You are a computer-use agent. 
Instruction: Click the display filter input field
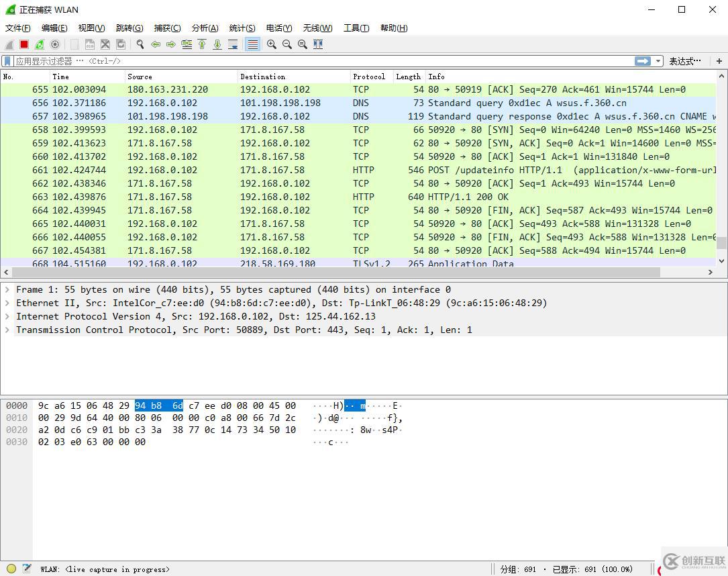(325, 61)
